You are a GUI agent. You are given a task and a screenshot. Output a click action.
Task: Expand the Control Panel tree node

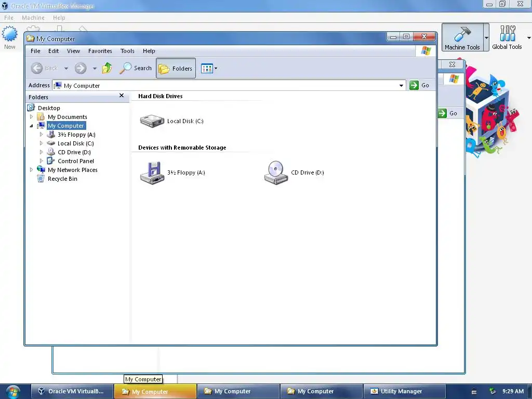pyautogui.click(x=41, y=161)
